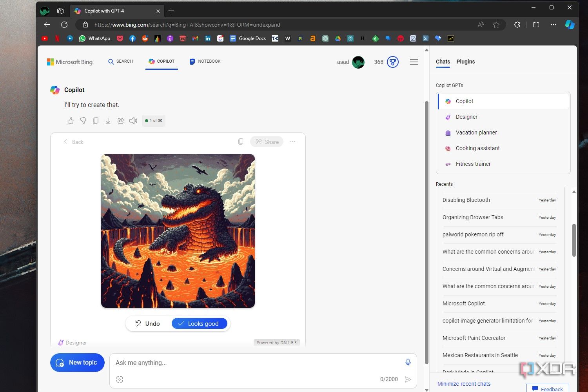Add an image using the visual search icon
Image resolution: width=588 pixels, height=392 pixels.
pyautogui.click(x=120, y=379)
